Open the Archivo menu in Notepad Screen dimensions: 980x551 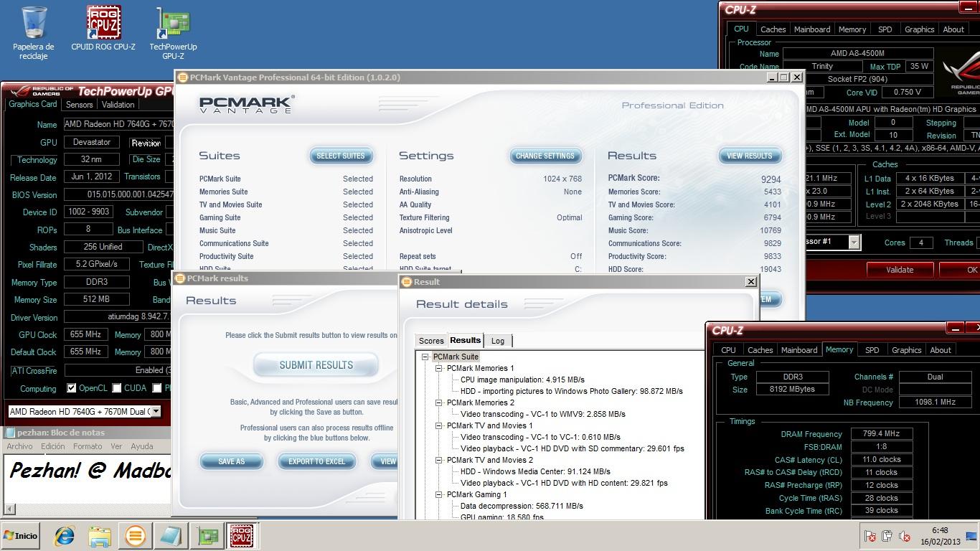[x=19, y=446]
